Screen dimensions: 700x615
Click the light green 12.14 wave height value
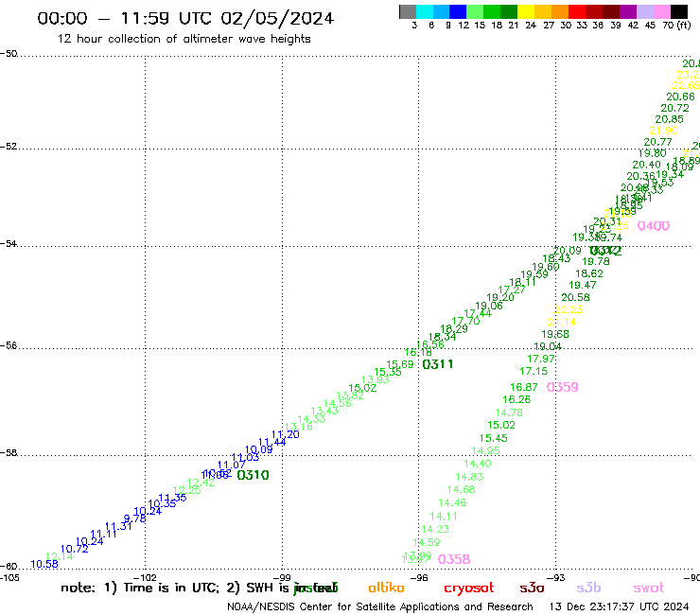pos(60,556)
